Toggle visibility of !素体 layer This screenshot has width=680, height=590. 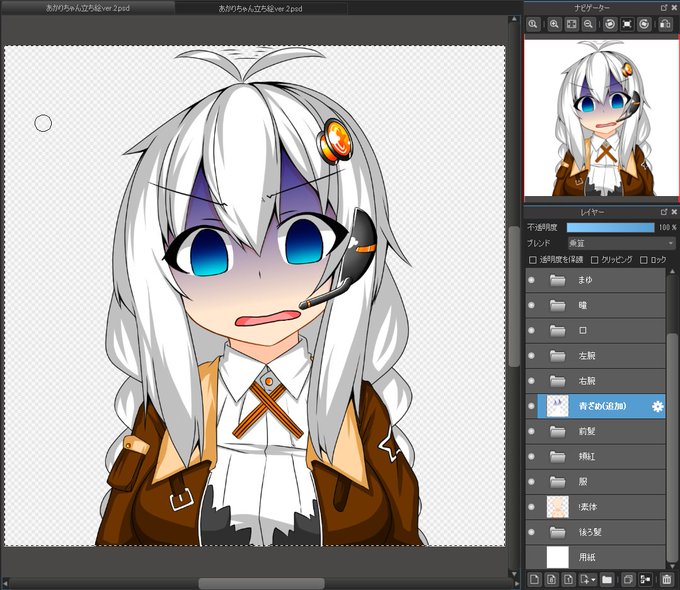click(x=531, y=507)
